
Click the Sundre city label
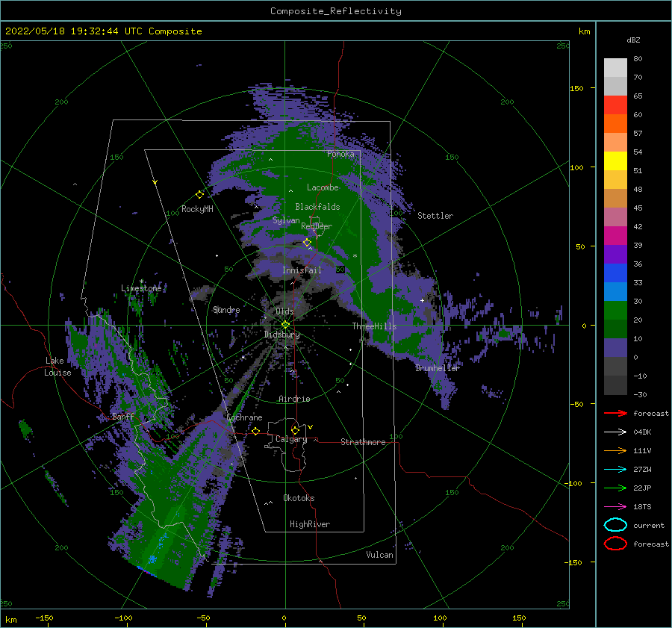coord(226,309)
